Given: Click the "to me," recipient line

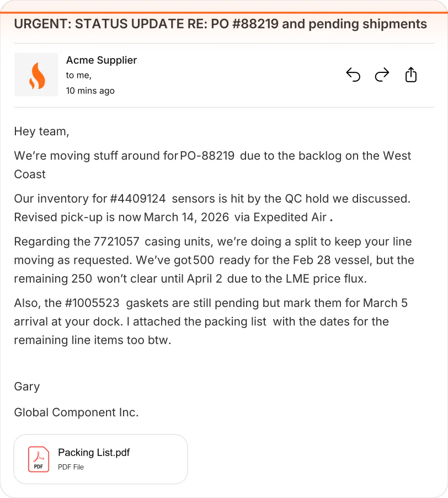Looking at the screenshot, I should (x=79, y=75).
